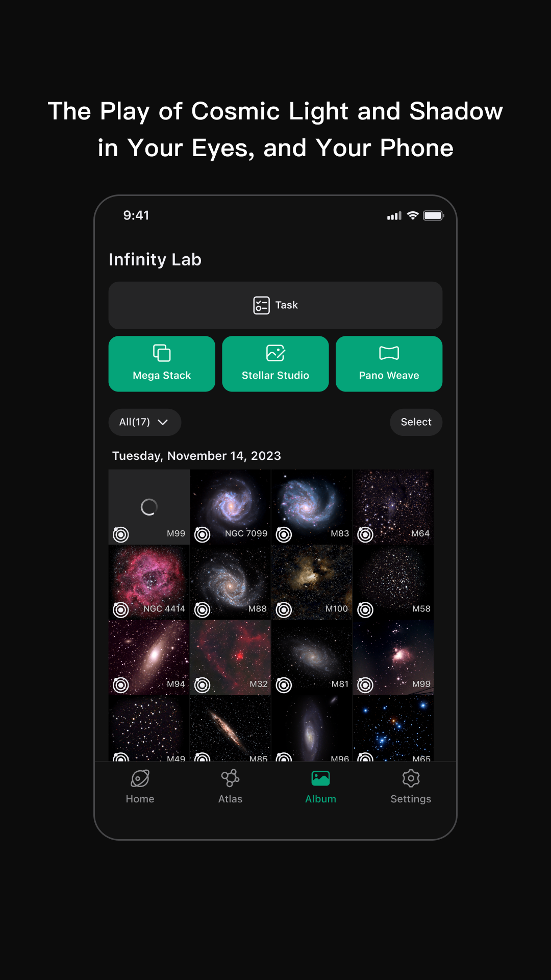This screenshot has width=551, height=980.
Task: Tap the circular target icon on NGC 7099
Action: coord(203,534)
